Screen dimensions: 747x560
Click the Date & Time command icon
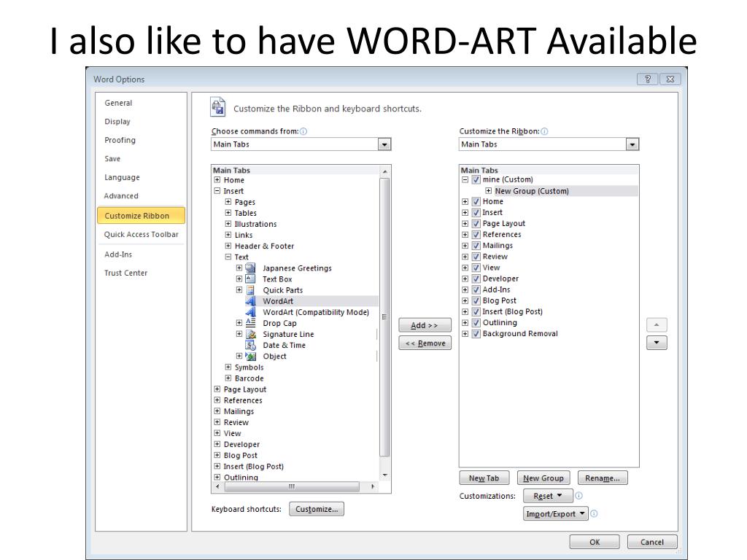coord(251,345)
